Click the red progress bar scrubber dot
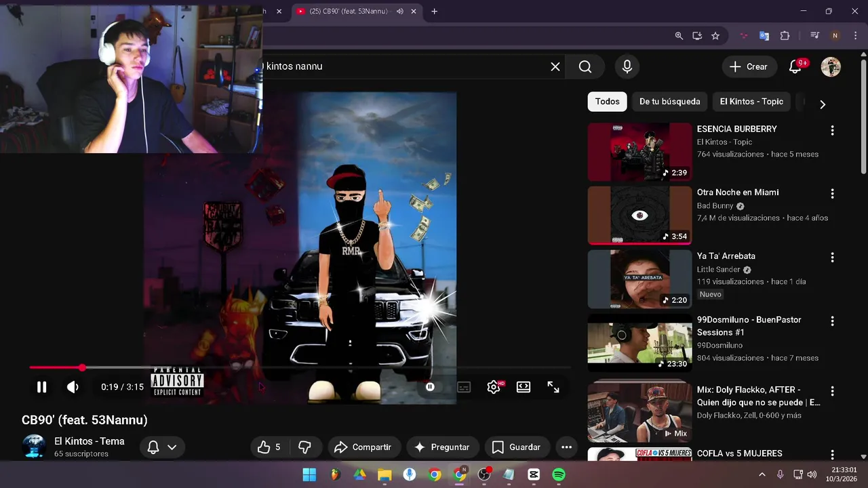This screenshot has height=488, width=868. 82,368
